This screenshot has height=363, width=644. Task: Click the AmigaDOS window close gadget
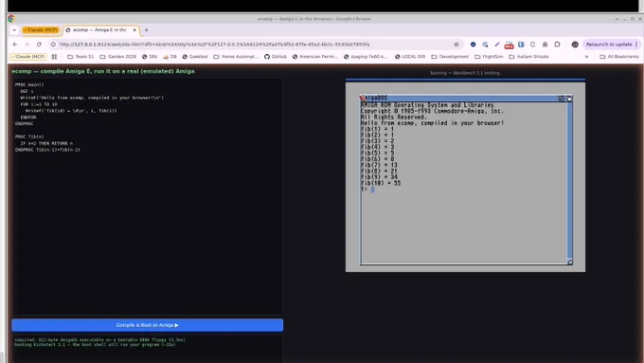tap(363, 98)
